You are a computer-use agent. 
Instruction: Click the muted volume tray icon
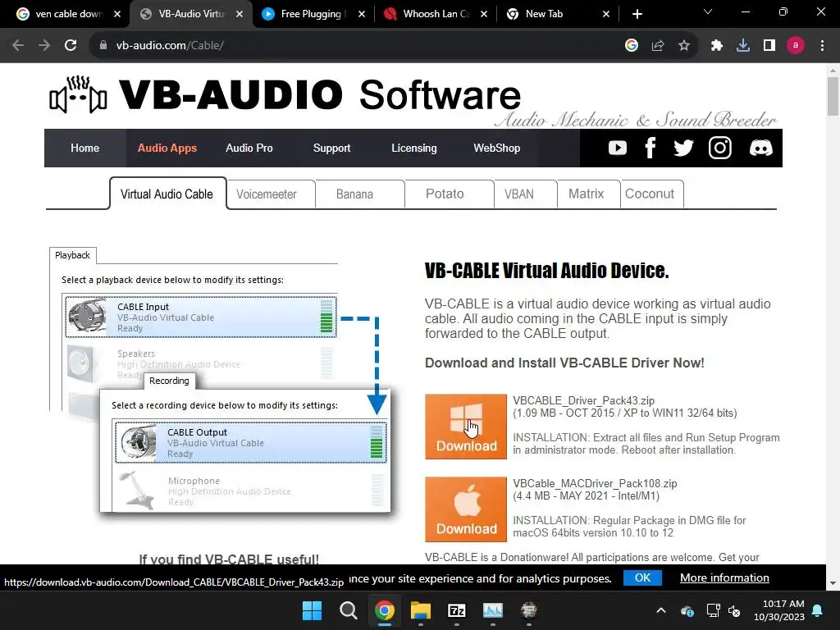734,610
